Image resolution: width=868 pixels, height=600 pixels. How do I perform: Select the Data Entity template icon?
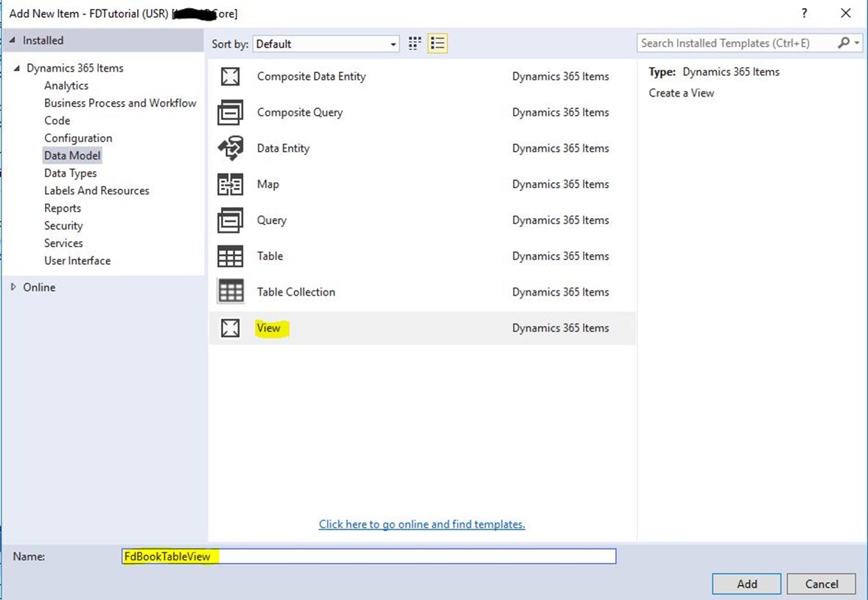(x=231, y=148)
